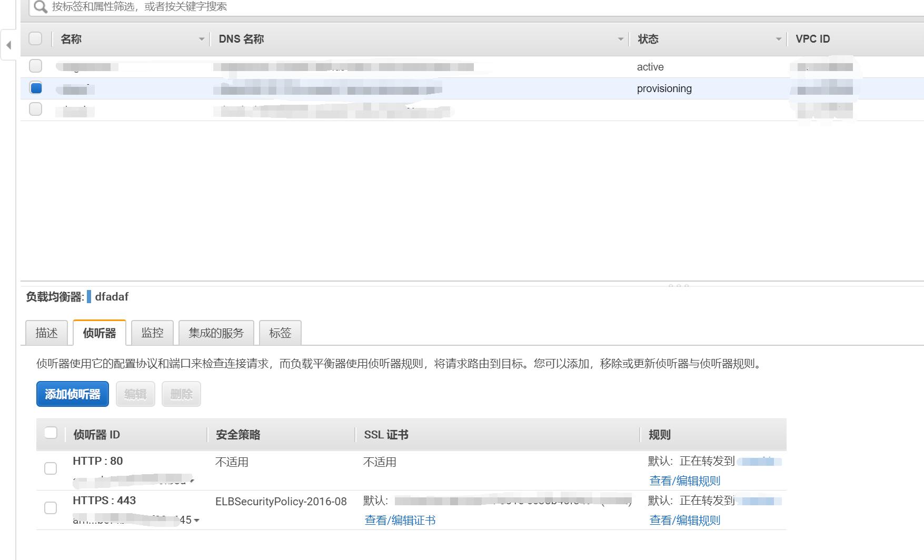The height and width of the screenshot is (560, 924).
Task: Expand the HTTP : 80 listener ARN dropdown
Action: point(193,481)
